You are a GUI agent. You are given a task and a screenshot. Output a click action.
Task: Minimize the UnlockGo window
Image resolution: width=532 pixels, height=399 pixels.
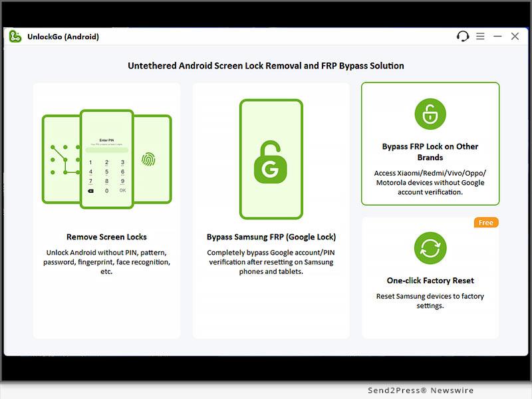click(497, 37)
